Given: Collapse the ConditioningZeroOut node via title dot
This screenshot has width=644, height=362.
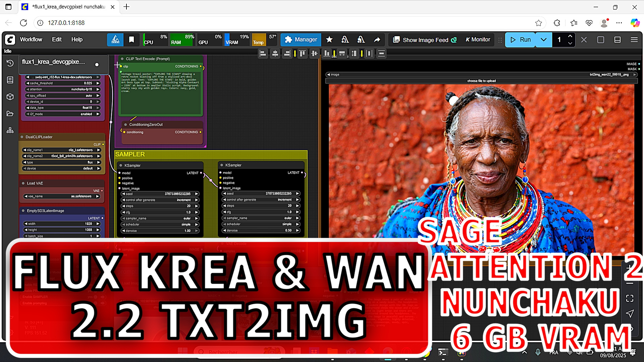Looking at the screenshot, I should click(126, 125).
